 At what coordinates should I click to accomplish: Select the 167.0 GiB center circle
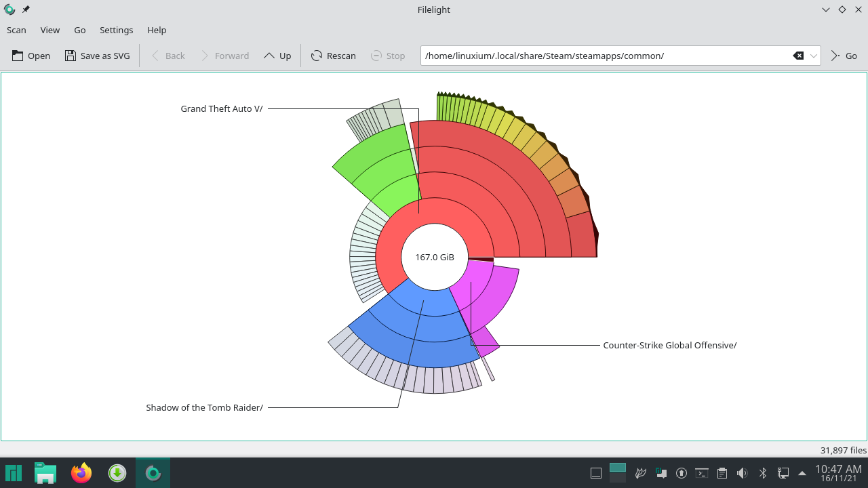(435, 257)
